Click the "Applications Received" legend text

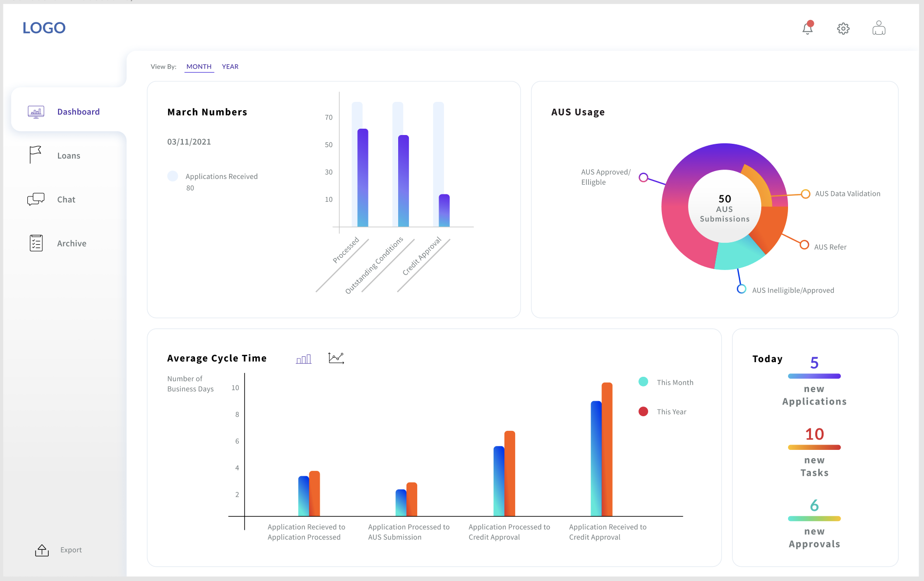[x=221, y=176]
